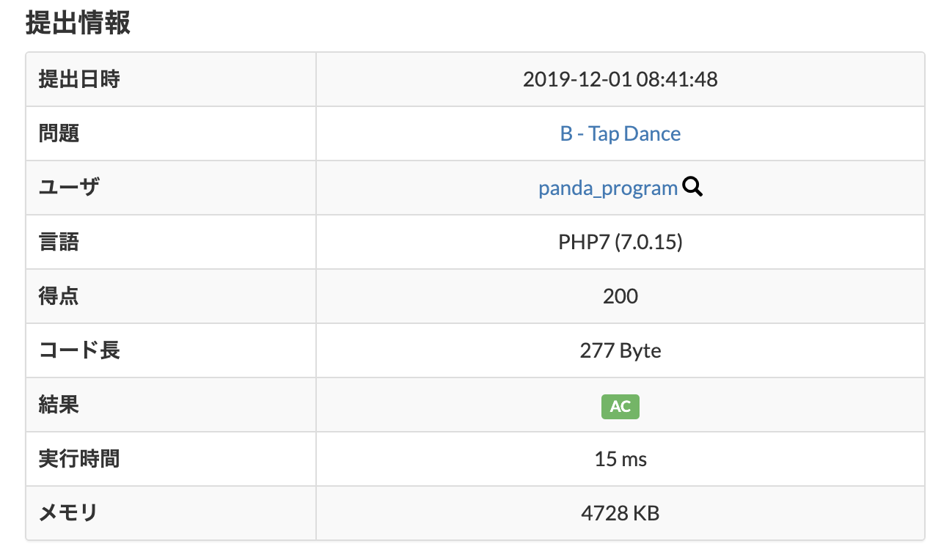
Task: Select the 言語 row label
Action: (59, 242)
